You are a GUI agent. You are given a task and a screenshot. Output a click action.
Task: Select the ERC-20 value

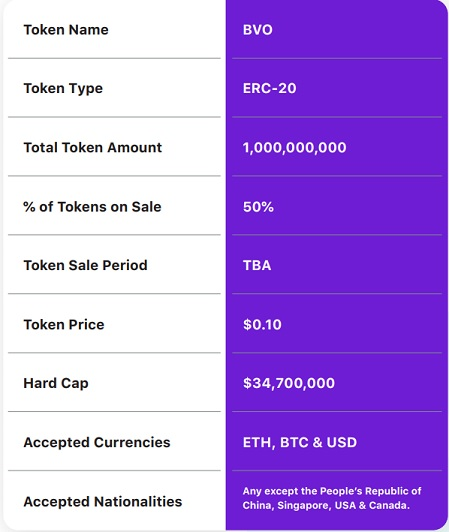tap(269, 89)
